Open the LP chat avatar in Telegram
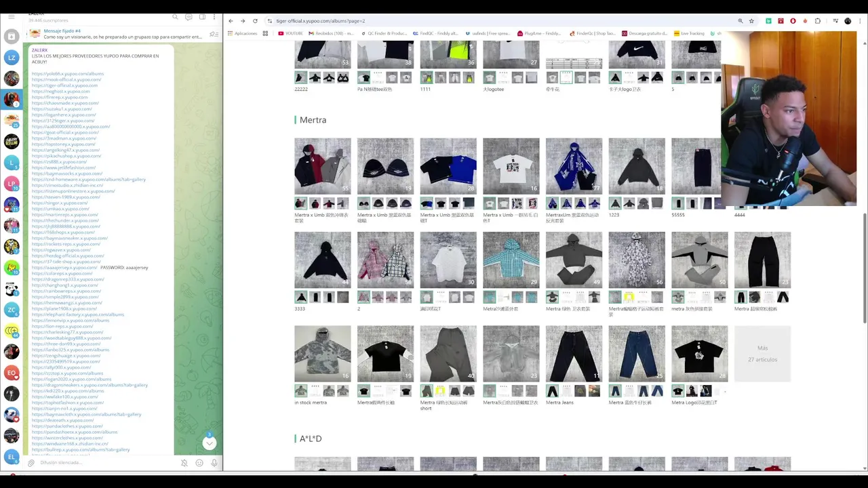 point(12,184)
